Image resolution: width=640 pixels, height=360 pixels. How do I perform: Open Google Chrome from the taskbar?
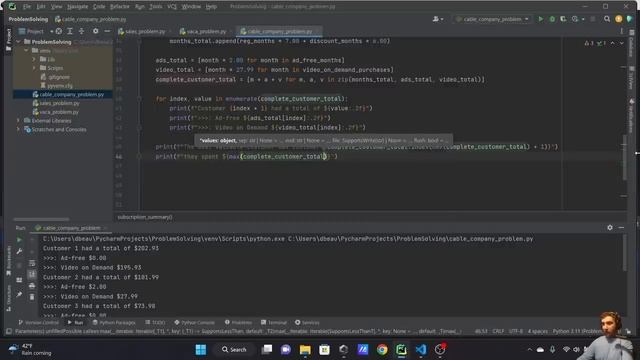[382, 350]
